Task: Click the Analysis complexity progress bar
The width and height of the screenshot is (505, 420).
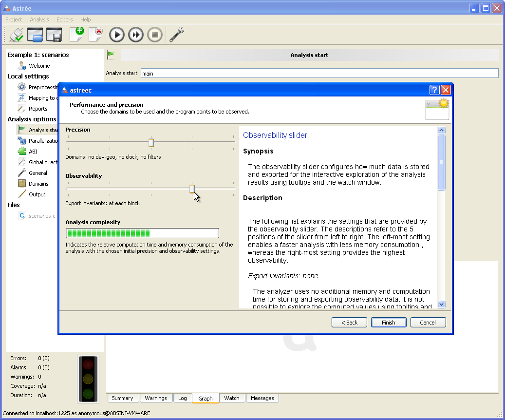Action: pos(142,233)
